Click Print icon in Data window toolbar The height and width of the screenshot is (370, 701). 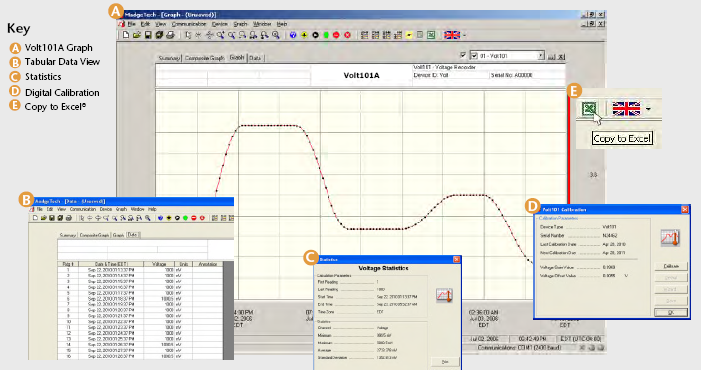[68, 218]
